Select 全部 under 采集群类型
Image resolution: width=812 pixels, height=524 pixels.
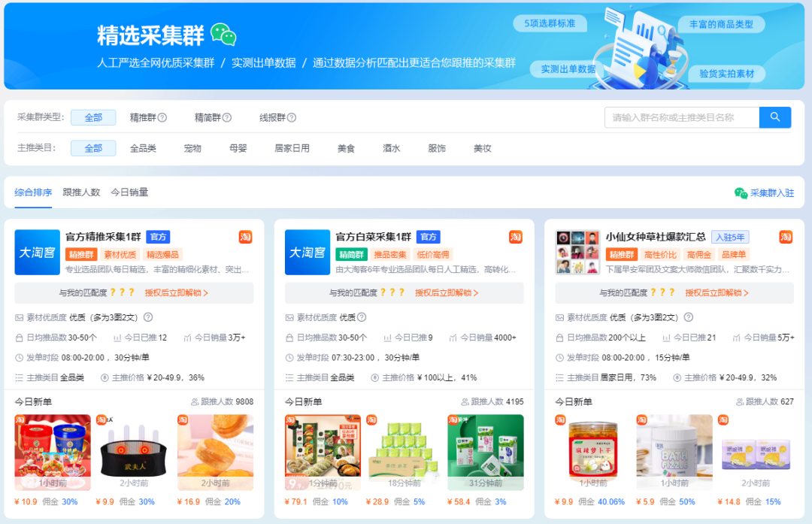tap(93, 117)
